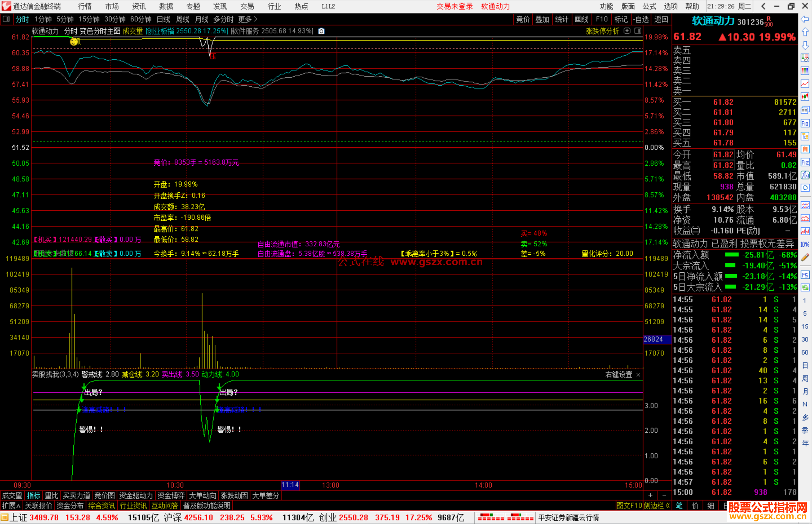The image size is (812, 524).
Task: Select the 买卖力道 bottom tab
Action: click(x=77, y=495)
